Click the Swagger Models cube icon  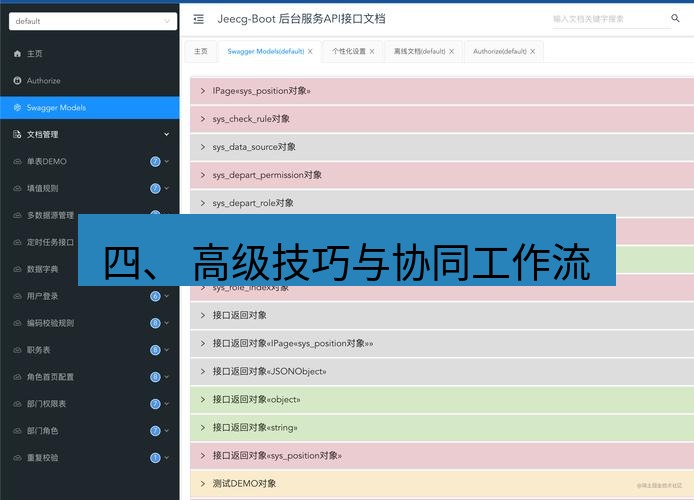17,108
